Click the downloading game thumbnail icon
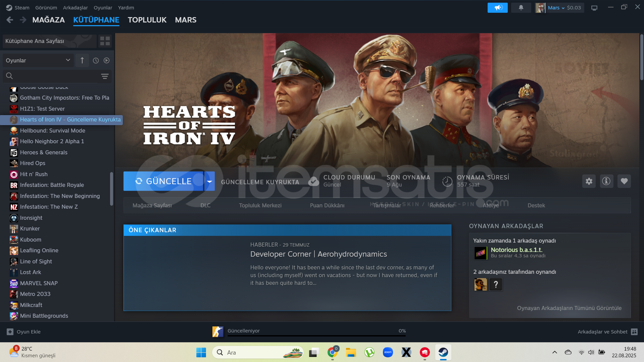Screen dimensions: 644x362 click(x=218, y=332)
